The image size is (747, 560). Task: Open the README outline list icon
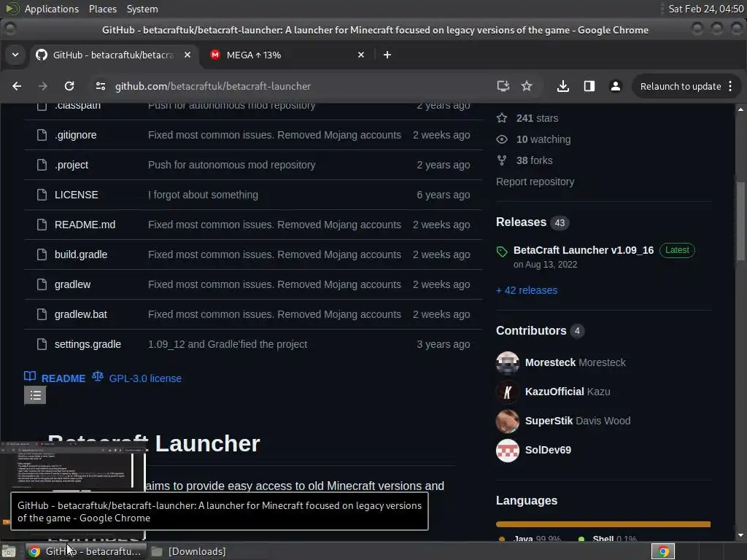click(35, 395)
